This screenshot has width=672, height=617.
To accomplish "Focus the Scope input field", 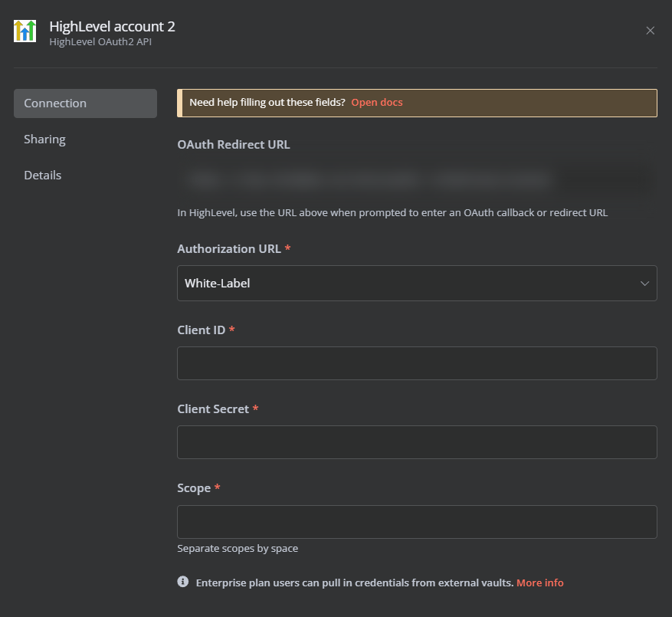I will [417, 522].
